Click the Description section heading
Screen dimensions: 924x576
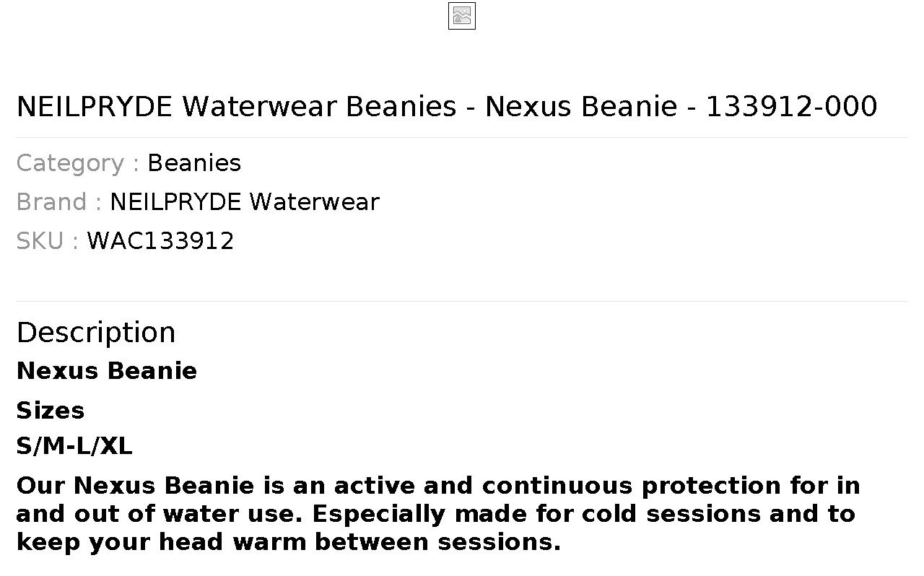coord(96,333)
